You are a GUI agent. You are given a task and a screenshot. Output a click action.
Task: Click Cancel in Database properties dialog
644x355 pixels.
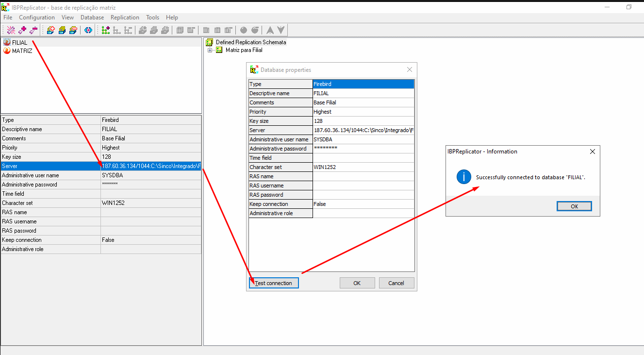tap(396, 283)
